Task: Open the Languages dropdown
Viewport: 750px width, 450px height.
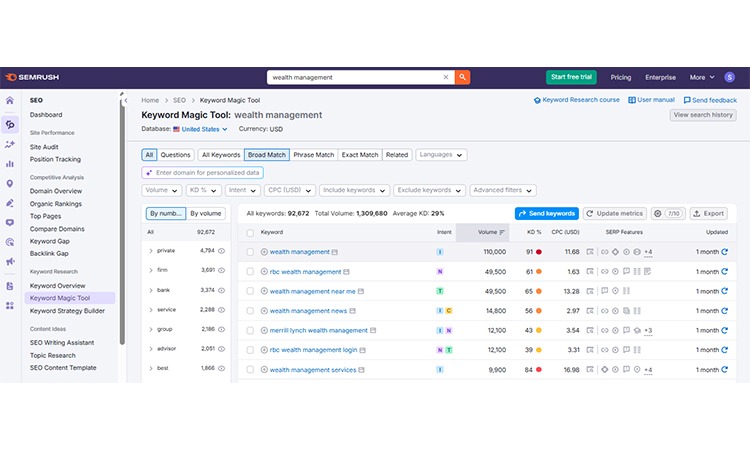Action: pyautogui.click(x=441, y=155)
